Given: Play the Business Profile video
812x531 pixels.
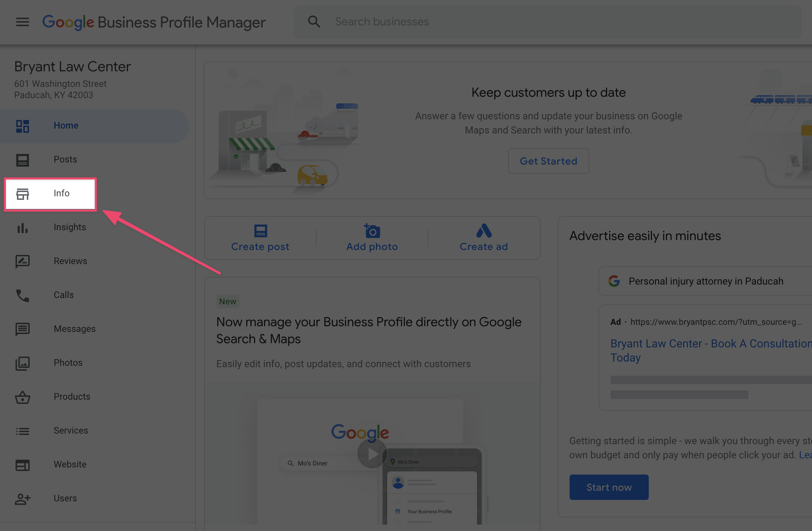Looking at the screenshot, I should (x=372, y=454).
